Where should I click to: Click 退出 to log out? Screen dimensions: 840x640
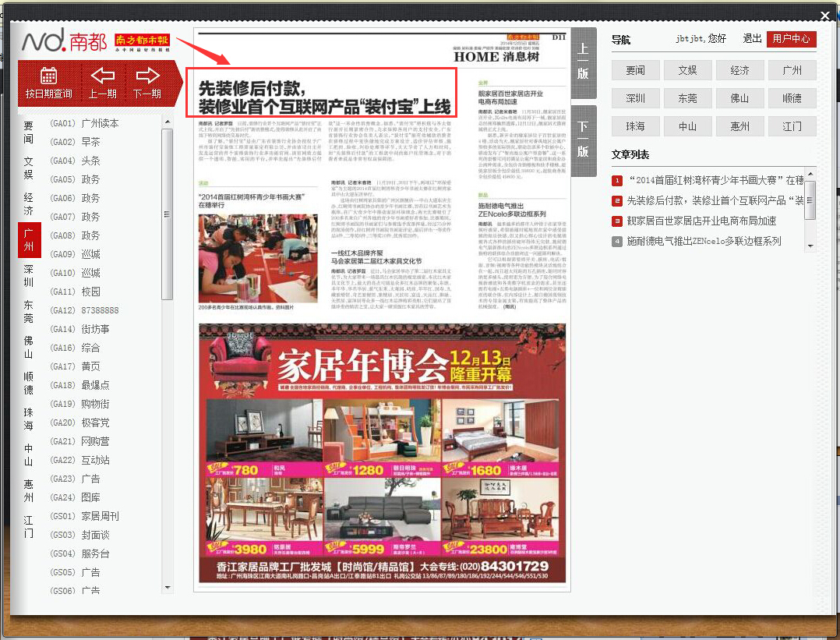click(752, 39)
